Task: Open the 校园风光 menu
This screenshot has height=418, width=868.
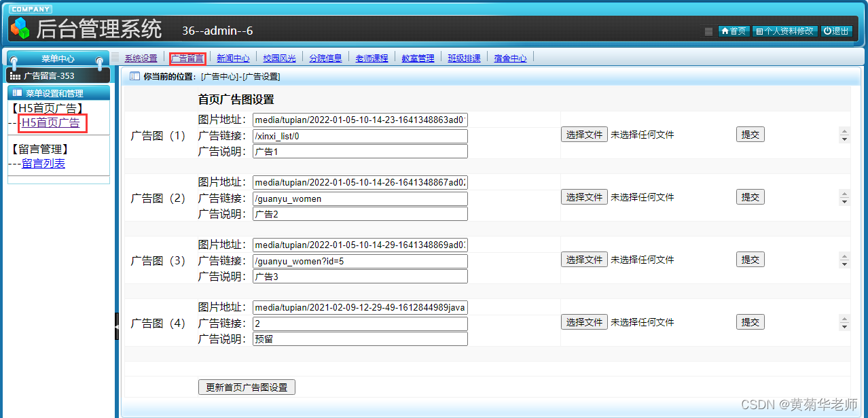Action: click(279, 58)
